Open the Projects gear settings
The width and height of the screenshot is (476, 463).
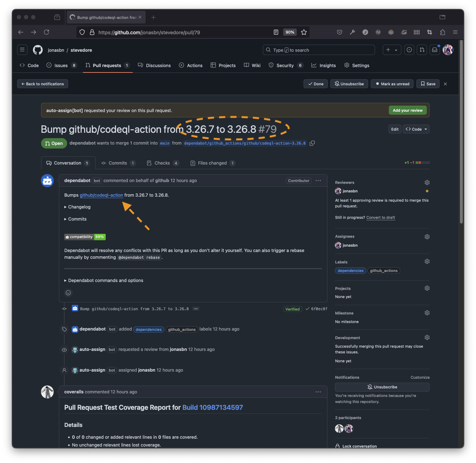tap(427, 288)
